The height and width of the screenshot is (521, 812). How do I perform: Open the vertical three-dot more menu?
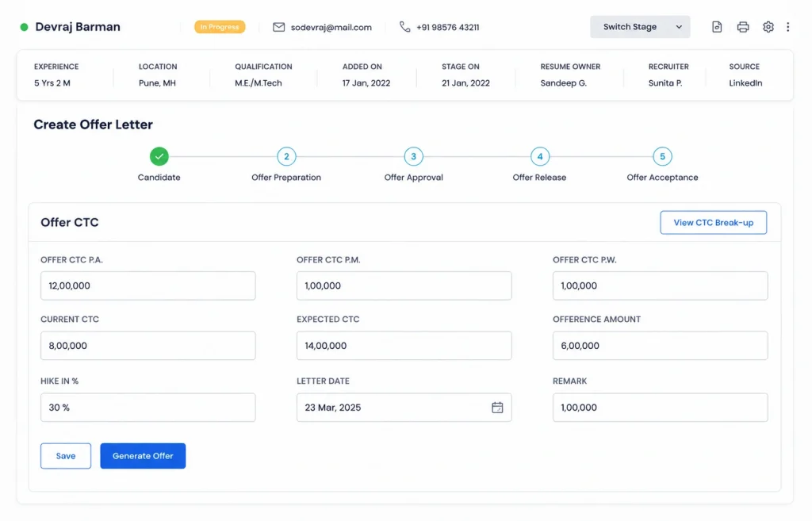787,27
